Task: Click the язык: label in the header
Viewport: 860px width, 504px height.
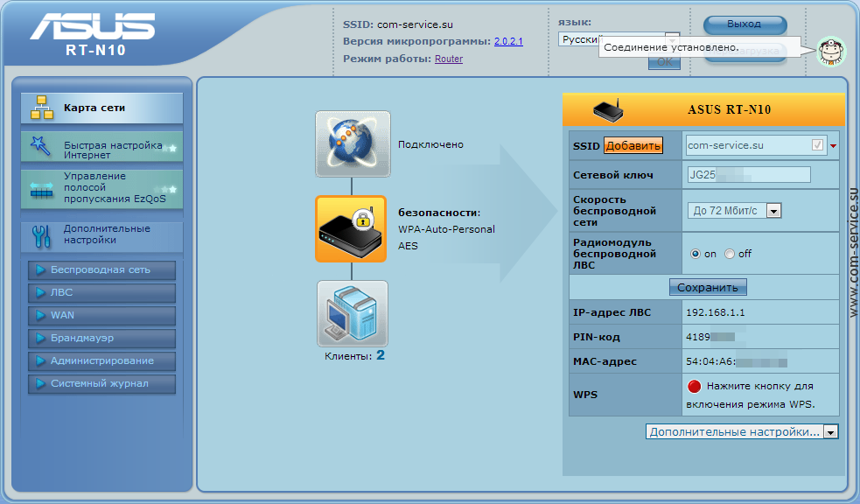Action: tap(574, 23)
